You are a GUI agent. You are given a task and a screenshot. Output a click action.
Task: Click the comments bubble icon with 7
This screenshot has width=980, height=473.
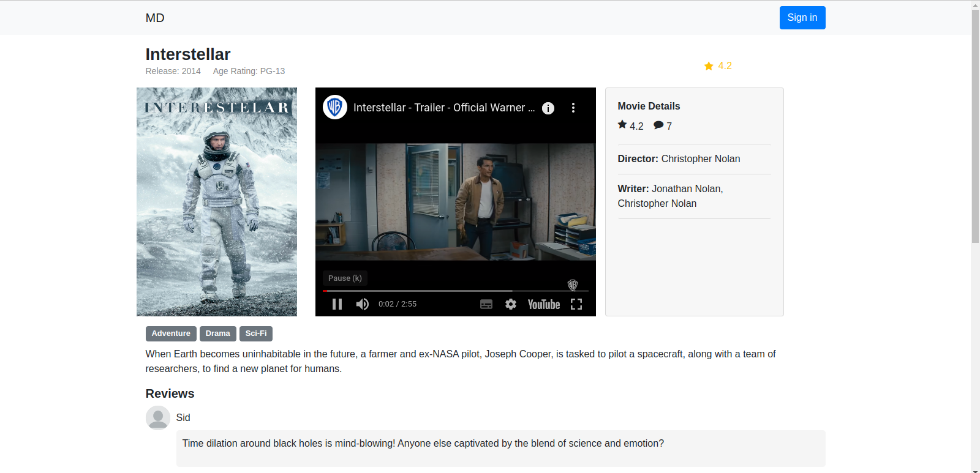(658, 125)
